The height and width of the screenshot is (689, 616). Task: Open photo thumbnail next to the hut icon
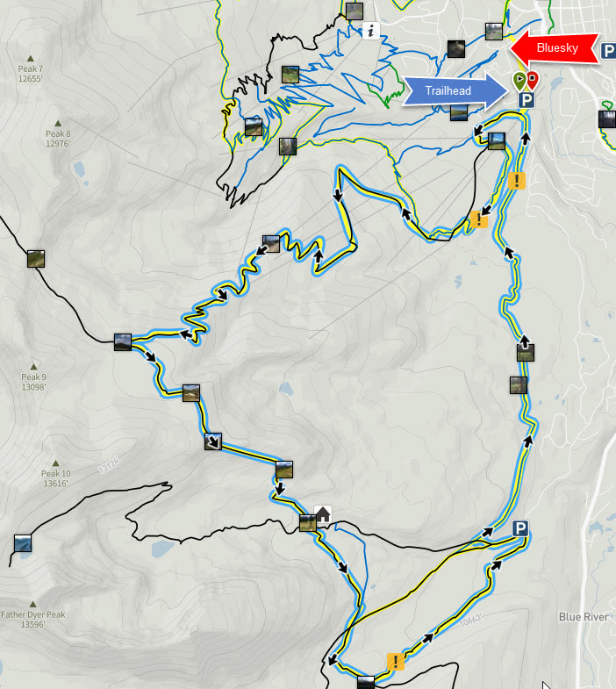pyautogui.click(x=307, y=523)
